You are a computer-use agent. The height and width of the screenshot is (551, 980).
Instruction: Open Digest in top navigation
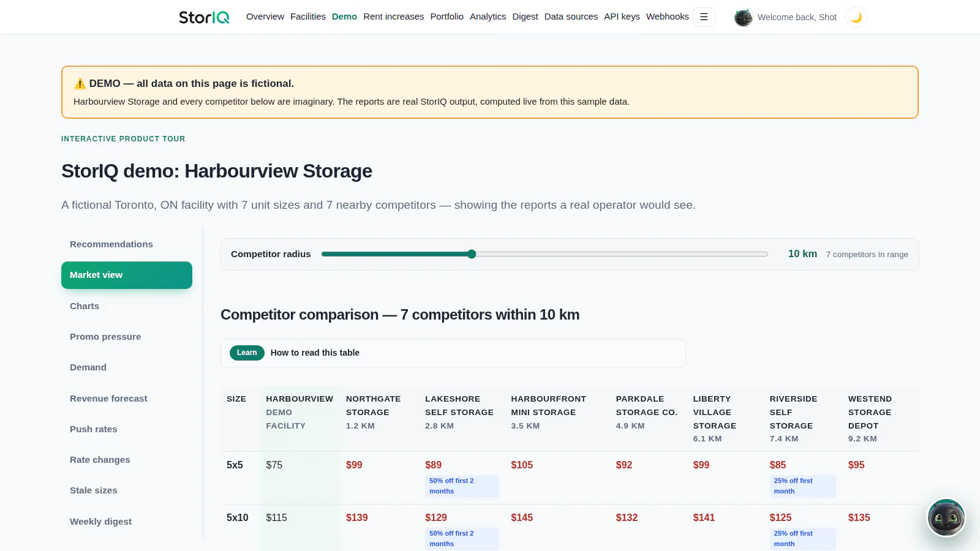(525, 17)
